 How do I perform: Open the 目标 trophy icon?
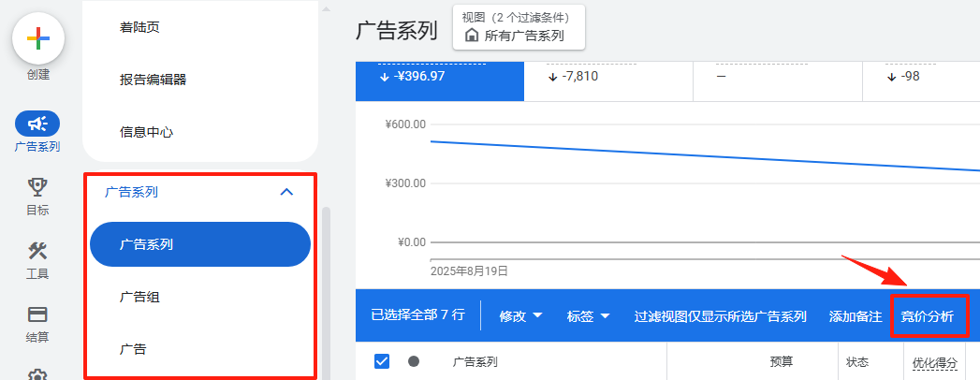click(37, 186)
